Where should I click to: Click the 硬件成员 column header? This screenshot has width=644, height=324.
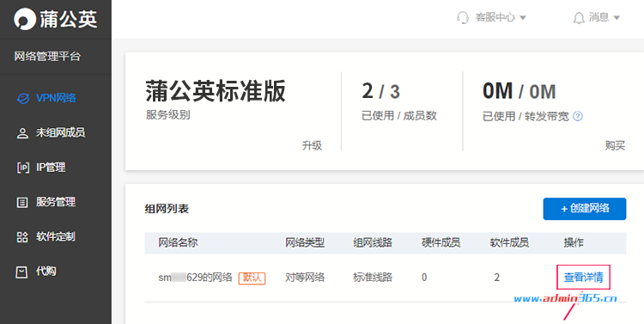pyautogui.click(x=441, y=243)
